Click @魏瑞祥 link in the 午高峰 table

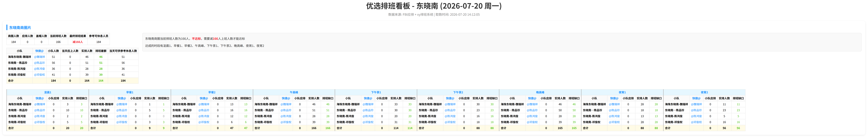(286, 104)
